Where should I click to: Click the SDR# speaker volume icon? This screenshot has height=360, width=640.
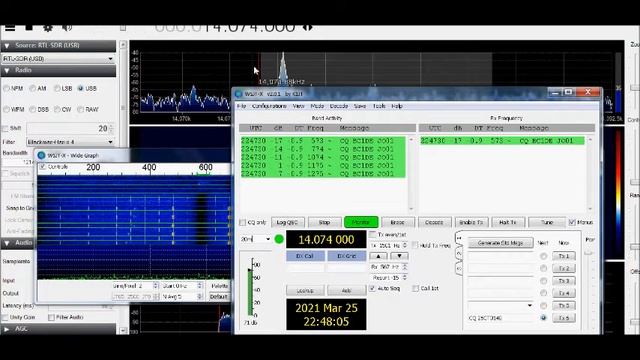(x=67, y=27)
